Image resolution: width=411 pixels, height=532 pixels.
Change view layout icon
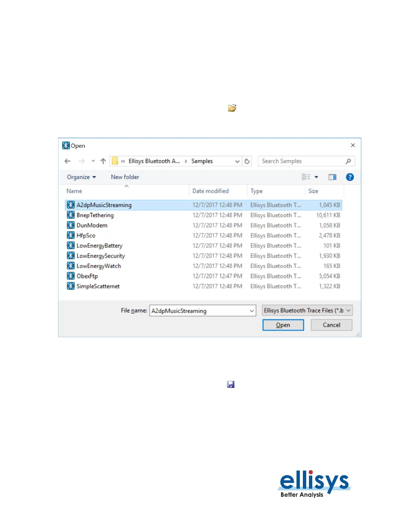coord(306,177)
